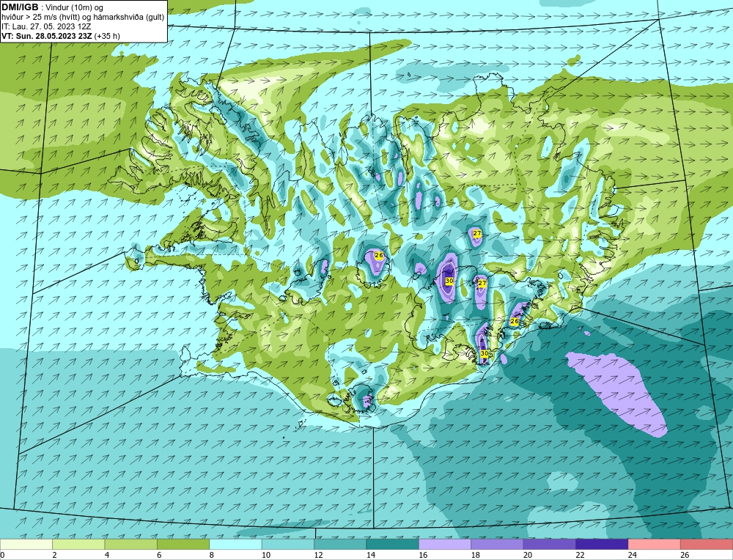Click the legend scale value '24'
Viewport: 733px width, 560px height.
633,555
